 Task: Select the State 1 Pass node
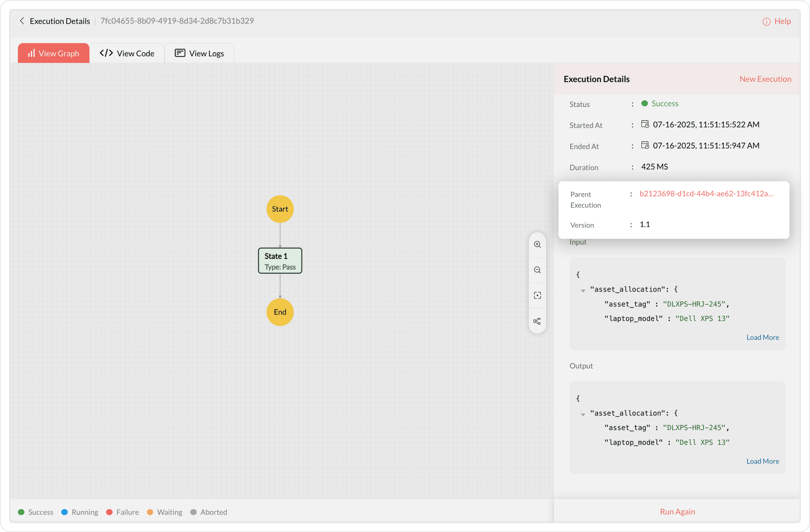[x=280, y=261]
